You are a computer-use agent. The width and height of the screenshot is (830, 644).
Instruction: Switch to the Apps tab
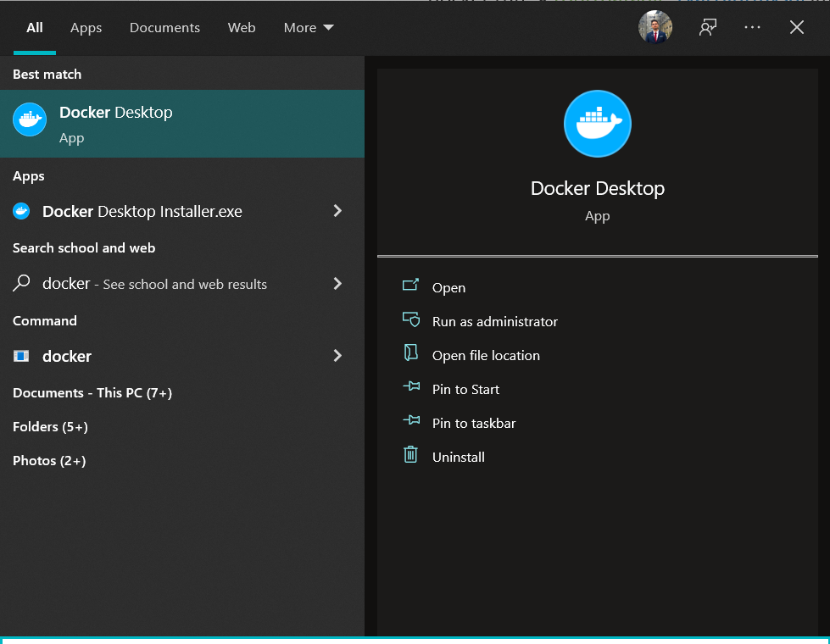(x=86, y=27)
